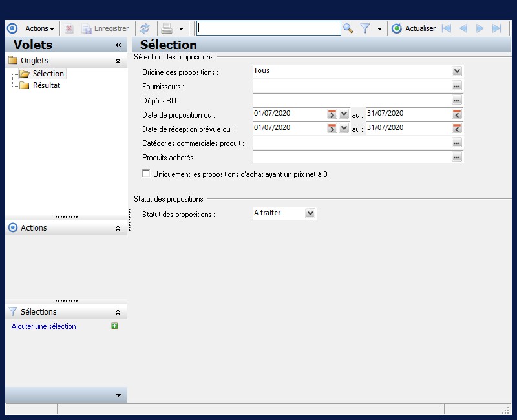The height and width of the screenshot is (420, 517).
Task: Click red arrow icon beside proposition start date
Action: (332, 114)
